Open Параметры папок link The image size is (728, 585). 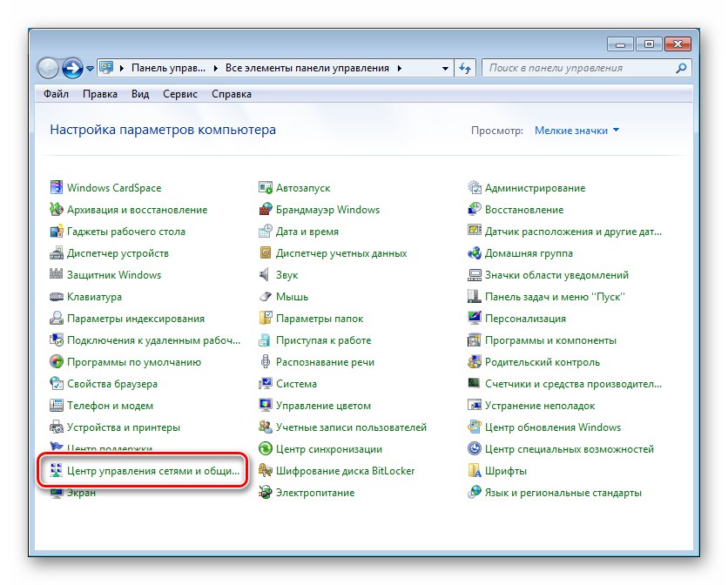tap(320, 319)
